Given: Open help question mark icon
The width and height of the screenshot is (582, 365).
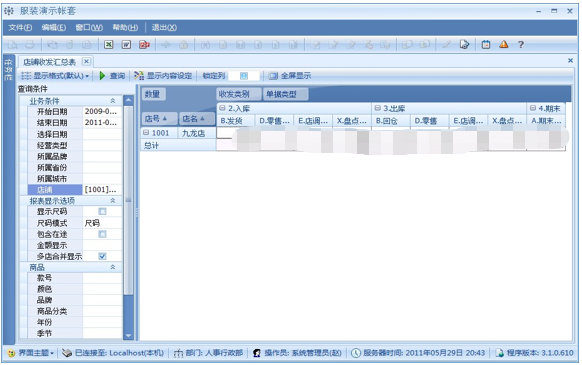Looking at the screenshot, I should click(521, 45).
